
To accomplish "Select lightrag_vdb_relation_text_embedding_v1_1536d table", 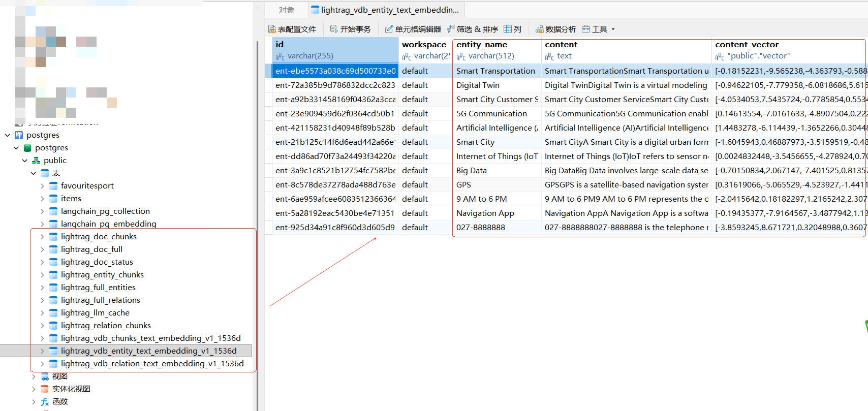I will click(152, 364).
